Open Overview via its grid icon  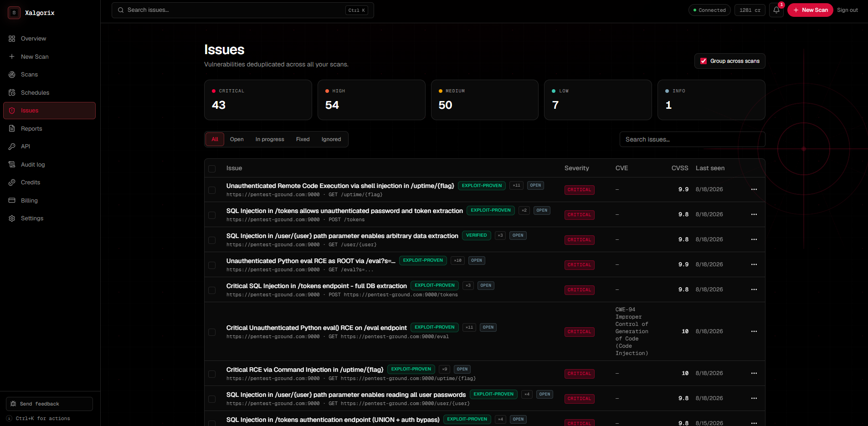click(12, 39)
